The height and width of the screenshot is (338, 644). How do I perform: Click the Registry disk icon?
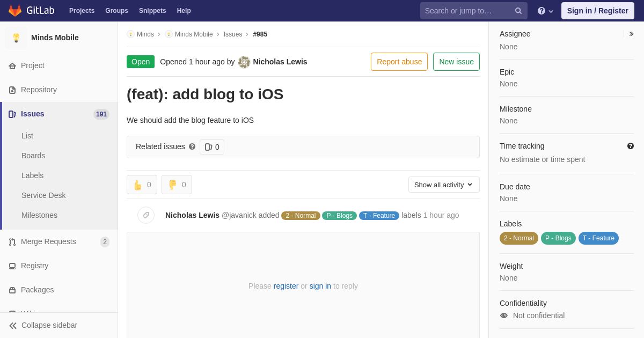pyautogui.click(x=12, y=266)
